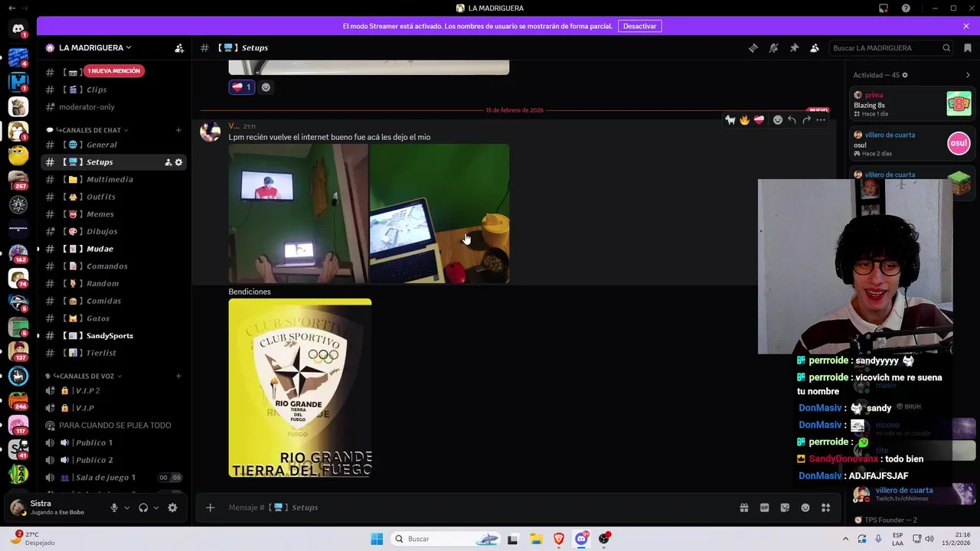
Task: React with the goat emoji on message
Action: (730, 119)
